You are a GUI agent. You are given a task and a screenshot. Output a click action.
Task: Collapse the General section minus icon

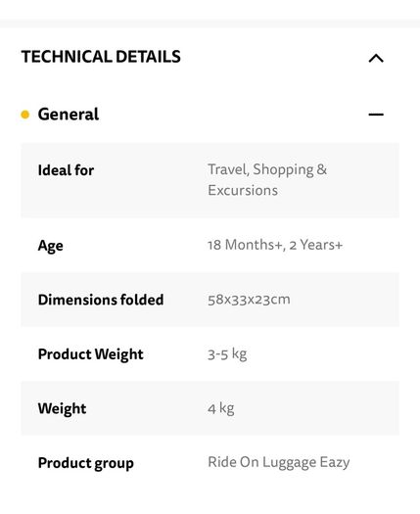click(x=376, y=115)
